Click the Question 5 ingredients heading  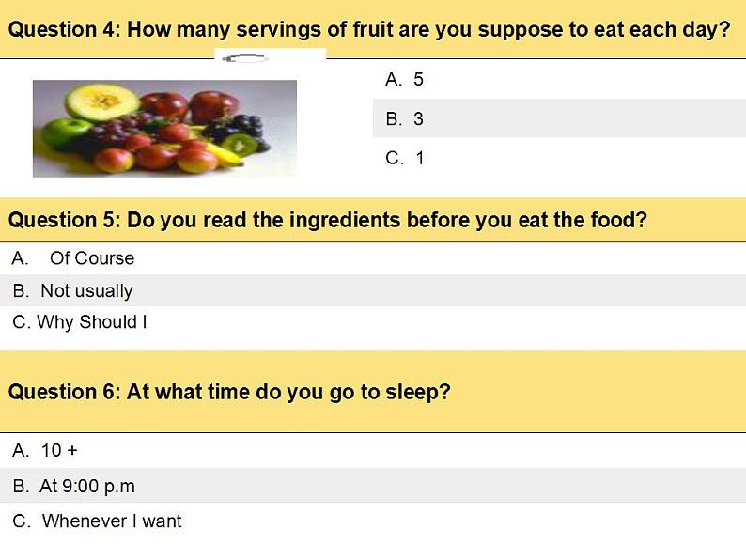click(328, 221)
